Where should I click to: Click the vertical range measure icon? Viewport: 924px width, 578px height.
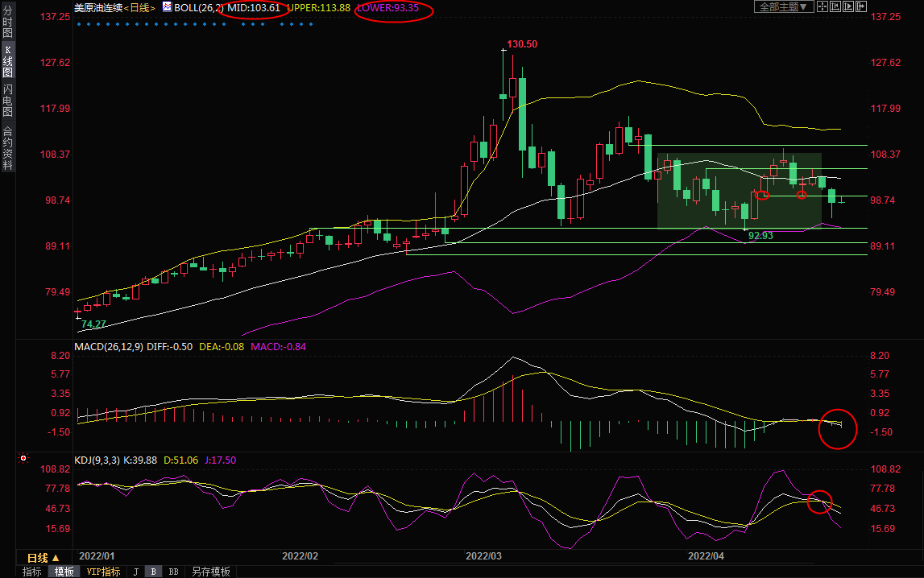click(835, 6)
